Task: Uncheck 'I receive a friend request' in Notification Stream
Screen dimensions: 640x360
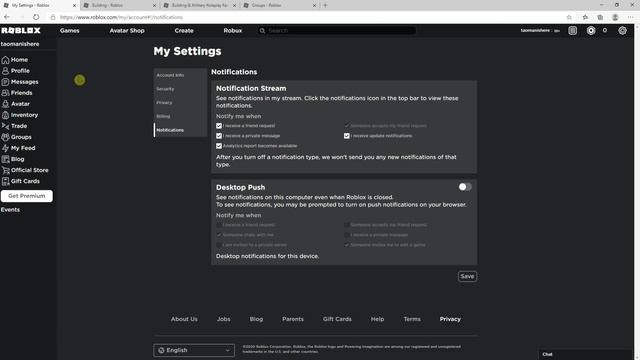Action: tap(219, 126)
